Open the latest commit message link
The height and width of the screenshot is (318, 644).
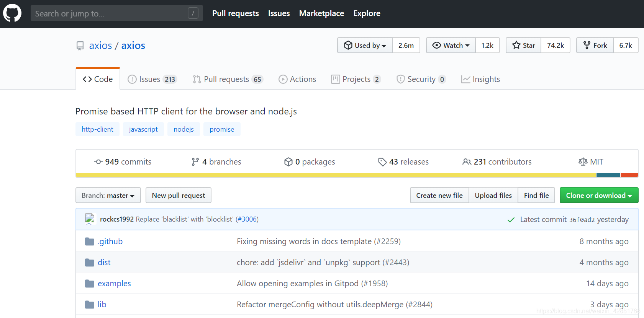(185, 219)
